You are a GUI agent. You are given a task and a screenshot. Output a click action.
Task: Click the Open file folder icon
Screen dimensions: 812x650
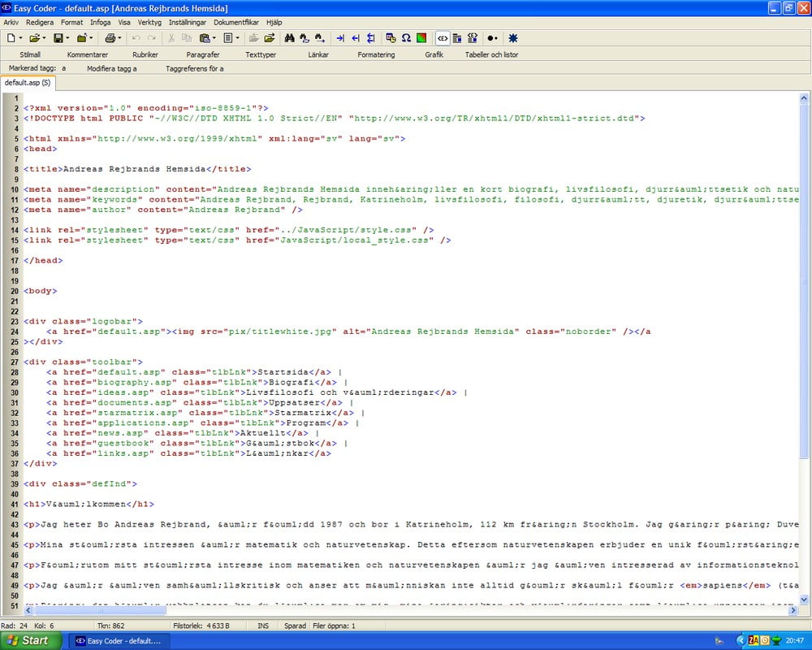(x=35, y=38)
